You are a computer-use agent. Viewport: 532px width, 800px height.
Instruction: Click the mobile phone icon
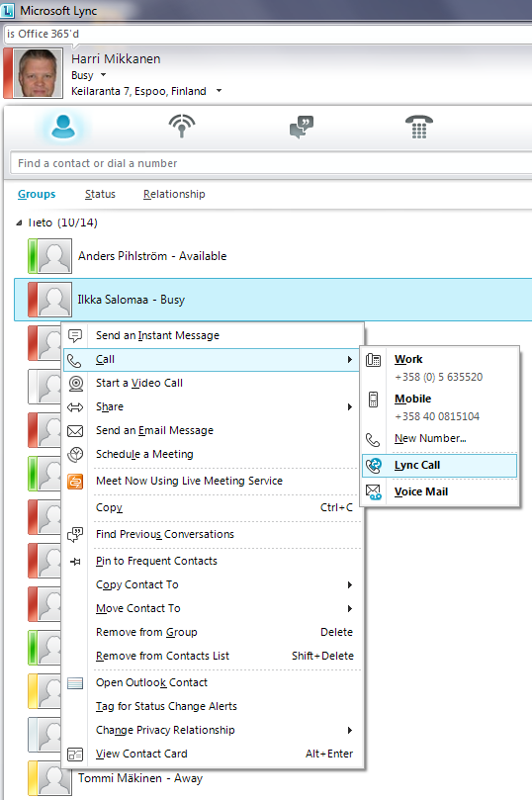(374, 400)
